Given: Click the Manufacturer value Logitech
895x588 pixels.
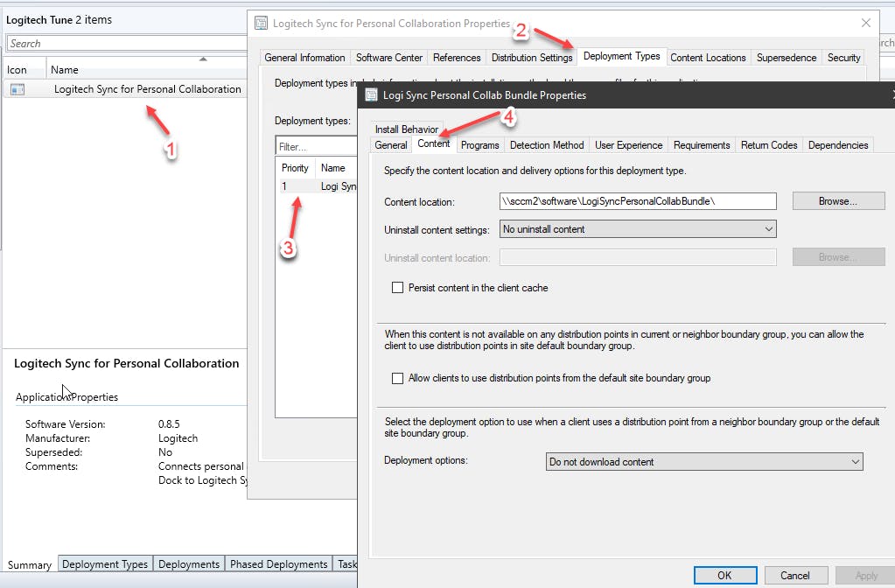Looking at the screenshot, I should pyautogui.click(x=178, y=438).
